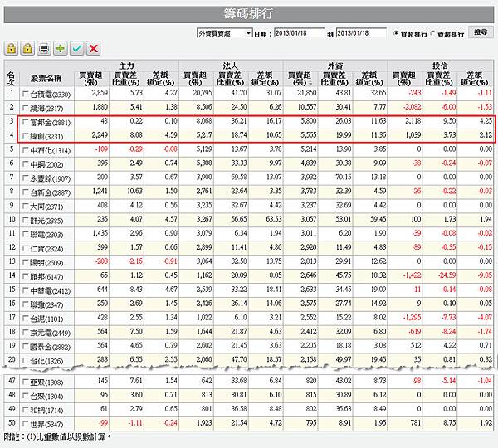Sort by 主力 買賣超(張) column header
Viewport: 498px width, 448px height.
coord(90,79)
